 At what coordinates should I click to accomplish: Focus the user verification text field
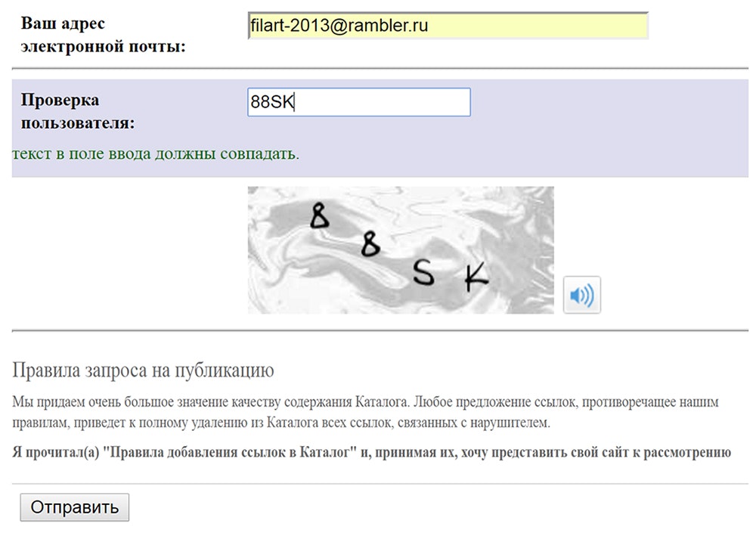[x=358, y=102]
